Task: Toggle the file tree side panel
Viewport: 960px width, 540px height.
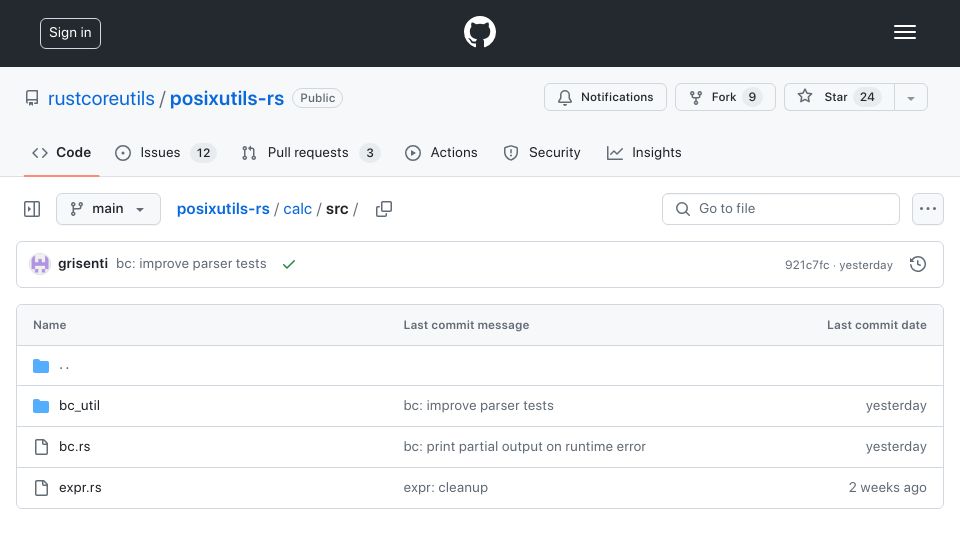Action: point(32,209)
